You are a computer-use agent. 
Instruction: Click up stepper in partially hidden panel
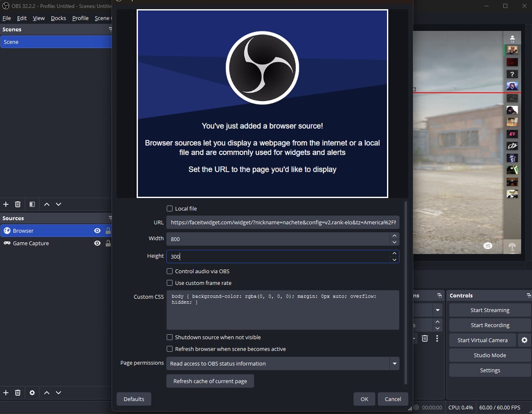point(438,322)
